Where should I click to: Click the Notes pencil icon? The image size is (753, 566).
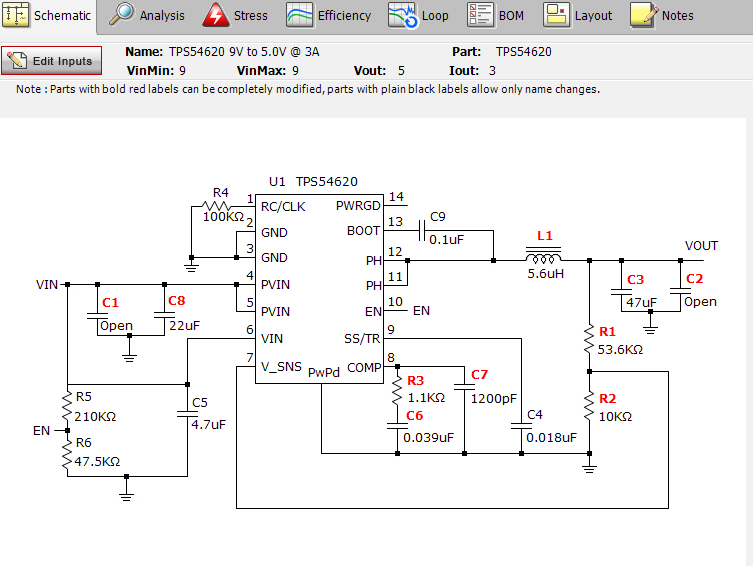coord(644,14)
